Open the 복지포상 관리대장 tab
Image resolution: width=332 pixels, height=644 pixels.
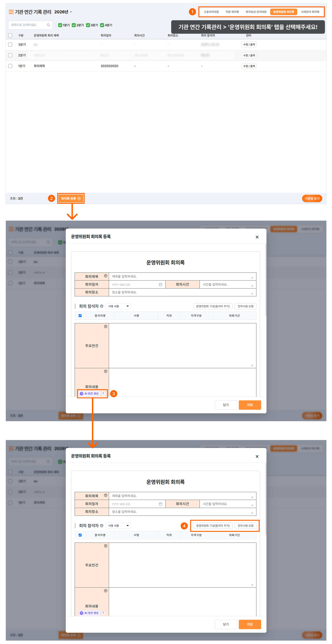click(x=256, y=12)
